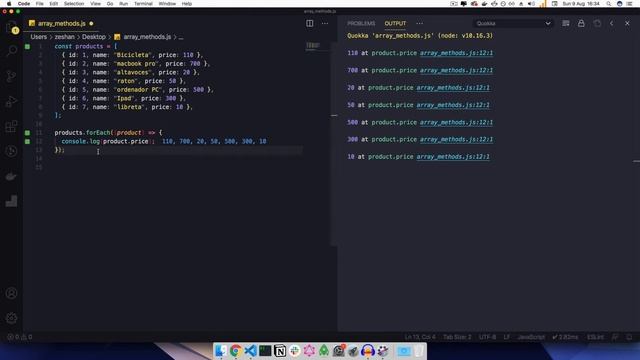Open editor More Actions ellipsis

point(325,23)
